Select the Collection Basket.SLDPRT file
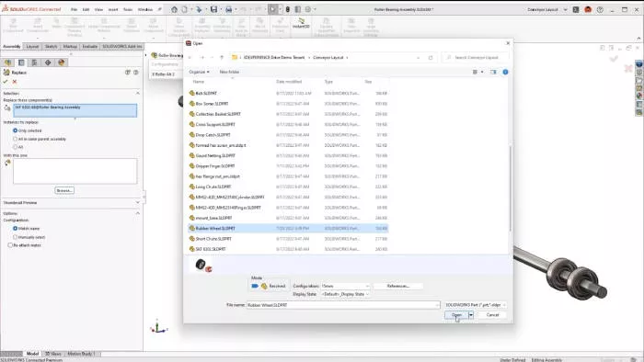This screenshot has height=362, width=644. point(288,114)
